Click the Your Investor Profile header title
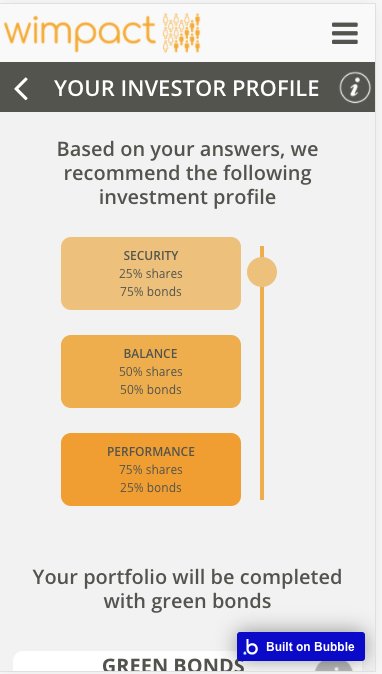Viewport: 382px width, 674px height. tap(186, 89)
